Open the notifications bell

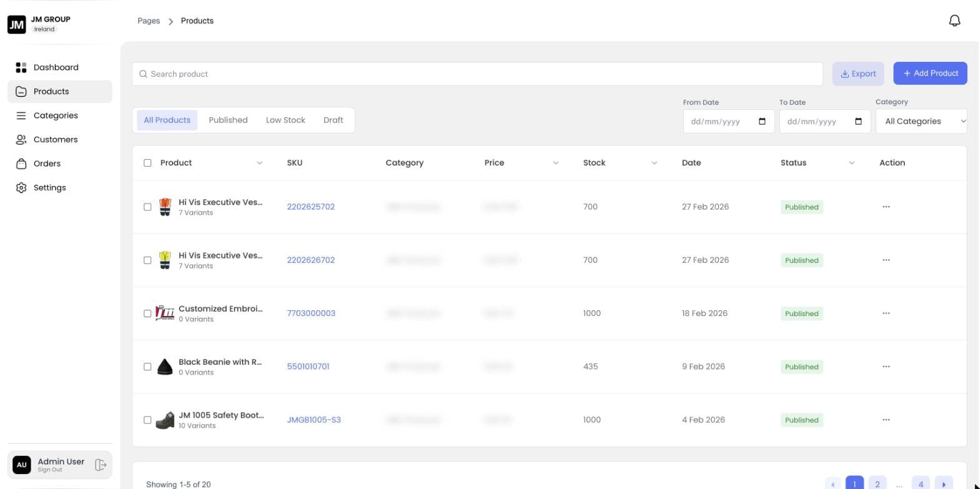pos(954,21)
